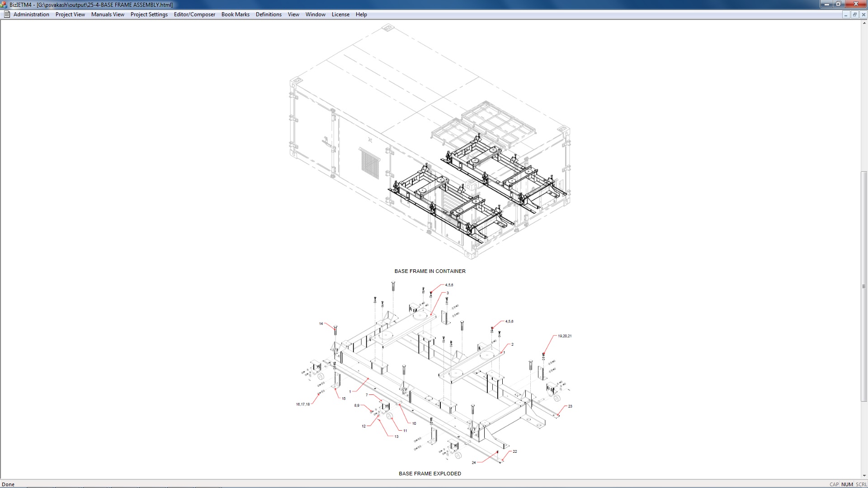Viewport: 868px width, 488px height.
Task: Open the Book Marks menu
Action: [x=235, y=14]
